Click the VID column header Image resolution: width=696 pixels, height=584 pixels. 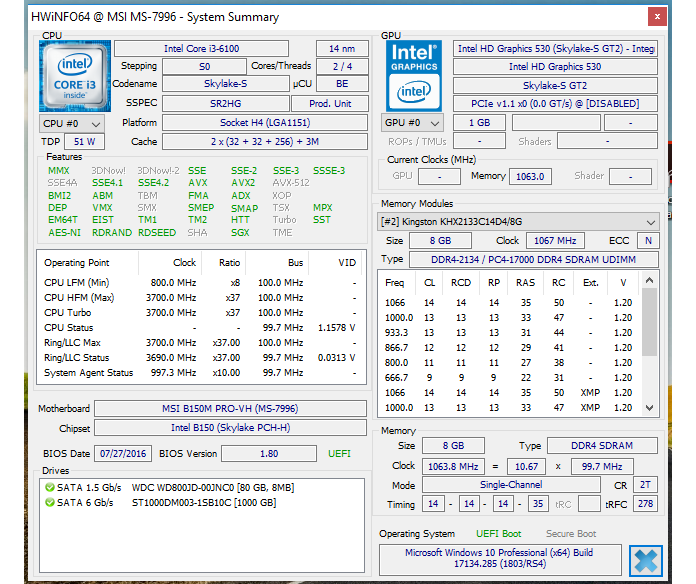pyautogui.click(x=336, y=263)
